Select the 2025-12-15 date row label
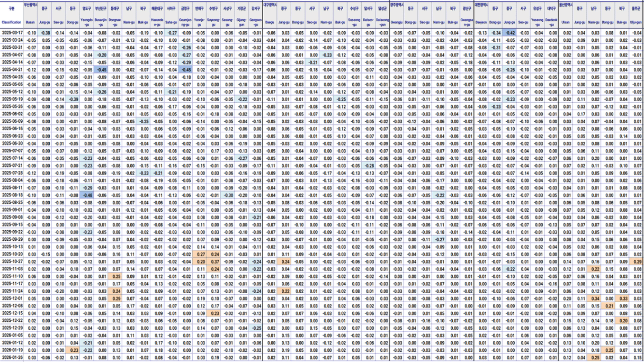Viewport: 644px width, 362px height. 12,313
